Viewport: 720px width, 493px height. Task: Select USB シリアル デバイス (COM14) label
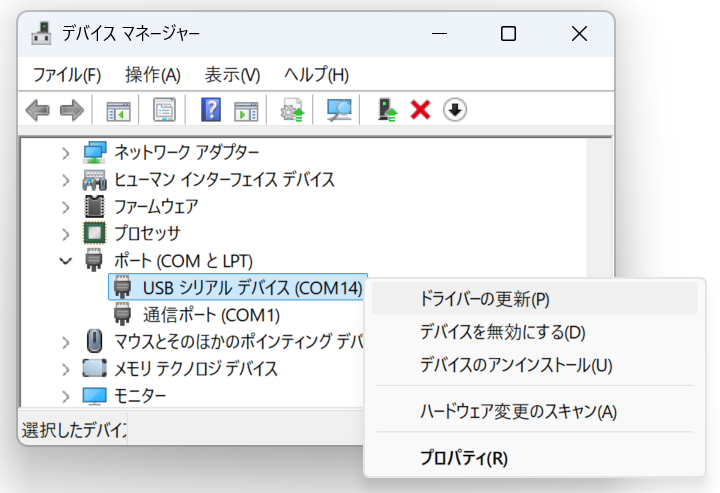coord(253,288)
